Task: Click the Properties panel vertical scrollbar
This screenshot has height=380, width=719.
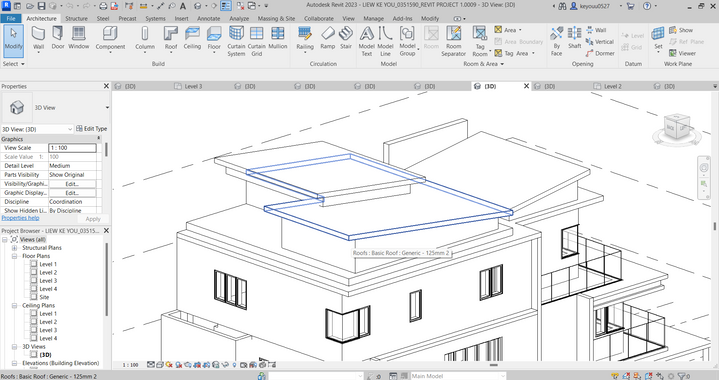Action: (x=106, y=150)
